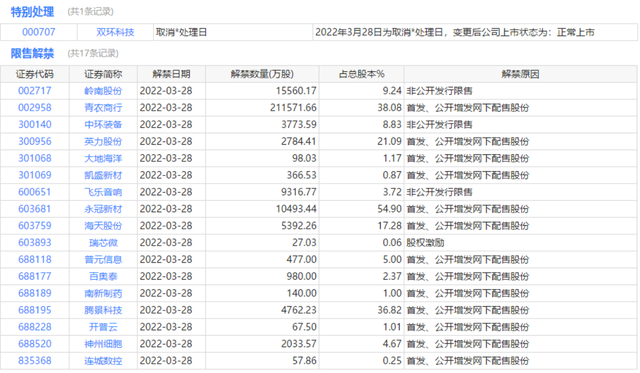Open stock code 600651 link
This screenshot has height=373, width=640.
pos(35,192)
